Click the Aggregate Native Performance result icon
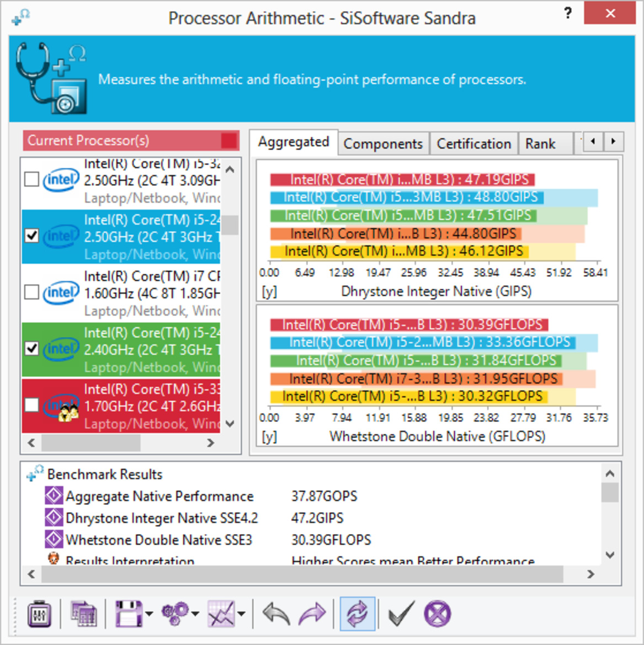Screen dimensions: 644x645 pos(54,495)
